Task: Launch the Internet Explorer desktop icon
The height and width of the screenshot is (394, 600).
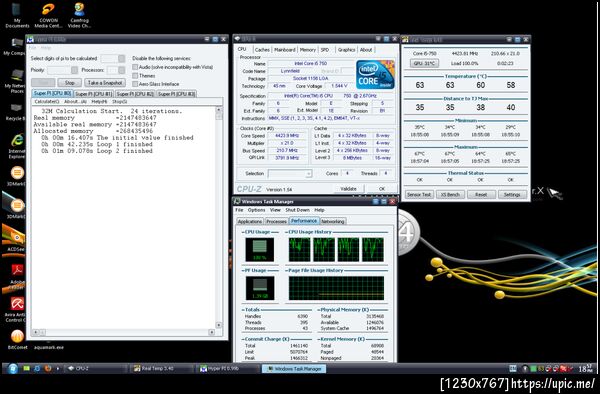Action: point(16,146)
